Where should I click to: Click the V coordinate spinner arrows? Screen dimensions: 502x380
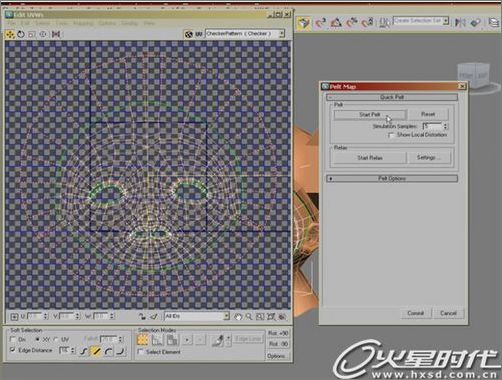(x=77, y=316)
